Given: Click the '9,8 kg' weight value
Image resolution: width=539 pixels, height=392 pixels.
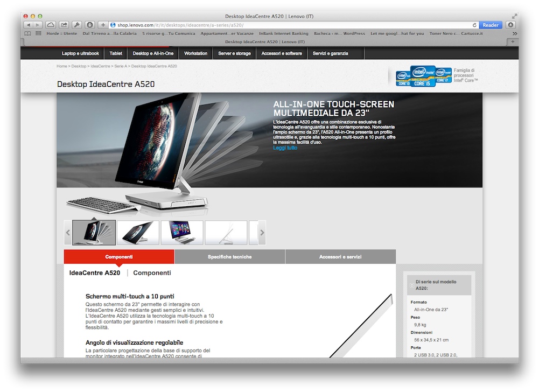Looking at the screenshot, I should pyautogui.click(x=420, y=325).
